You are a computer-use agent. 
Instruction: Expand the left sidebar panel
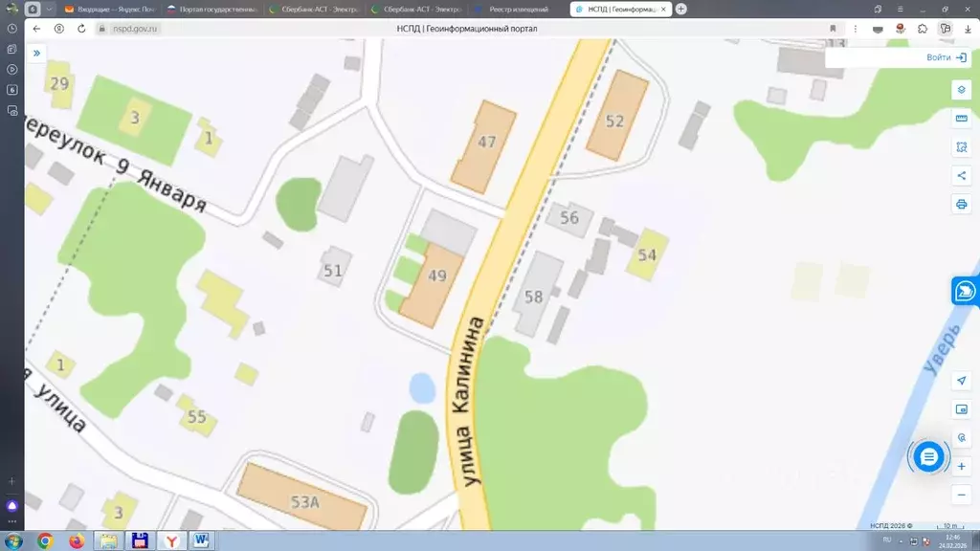pos(36,54)
